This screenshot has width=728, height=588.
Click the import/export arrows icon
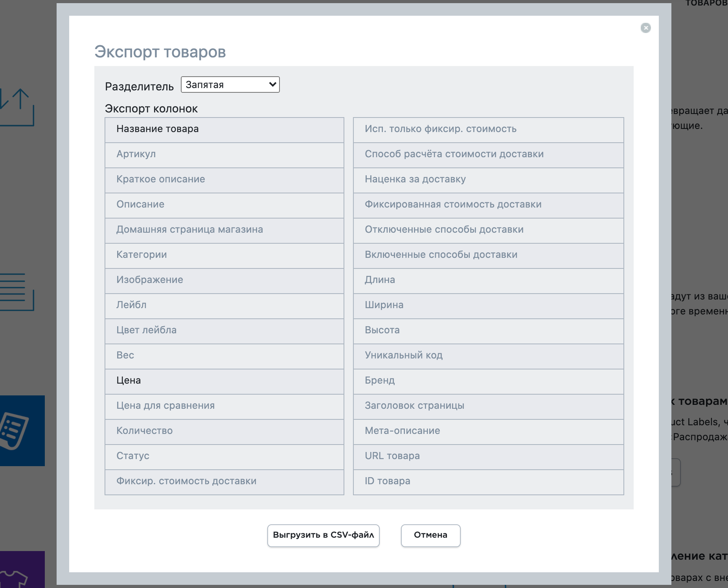pos(18,107)
